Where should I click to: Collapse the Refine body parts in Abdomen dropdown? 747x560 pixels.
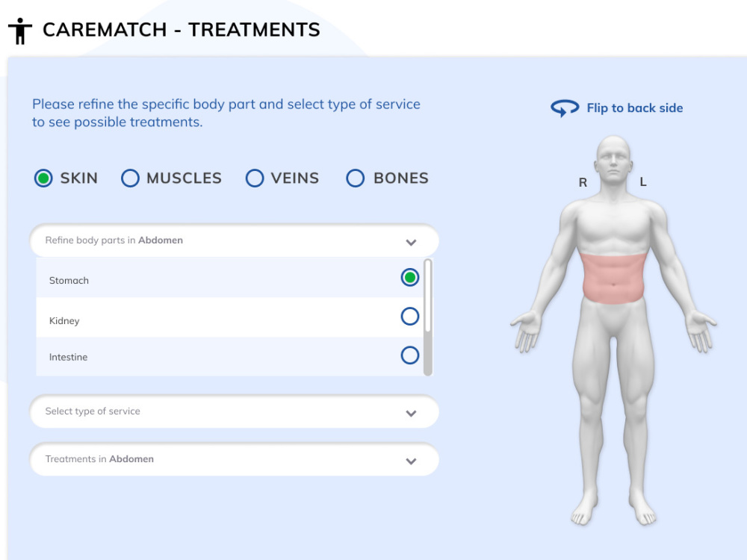click(x=234, y=240)
